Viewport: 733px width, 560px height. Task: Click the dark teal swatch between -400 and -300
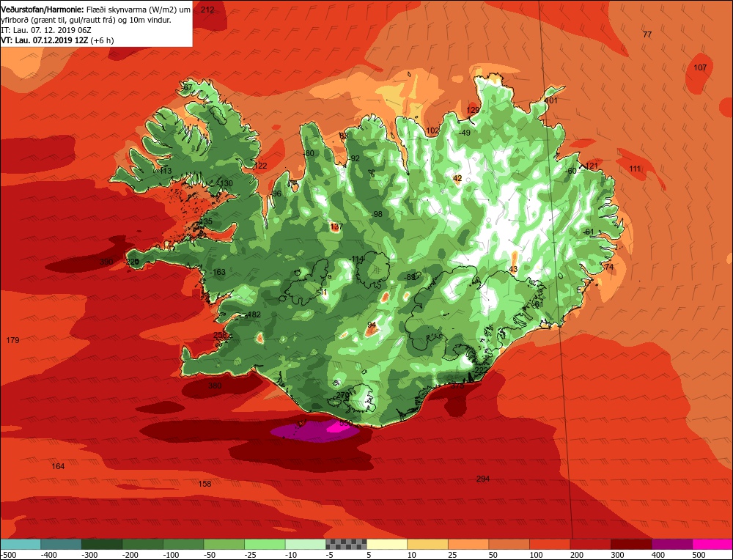(62, 544)
